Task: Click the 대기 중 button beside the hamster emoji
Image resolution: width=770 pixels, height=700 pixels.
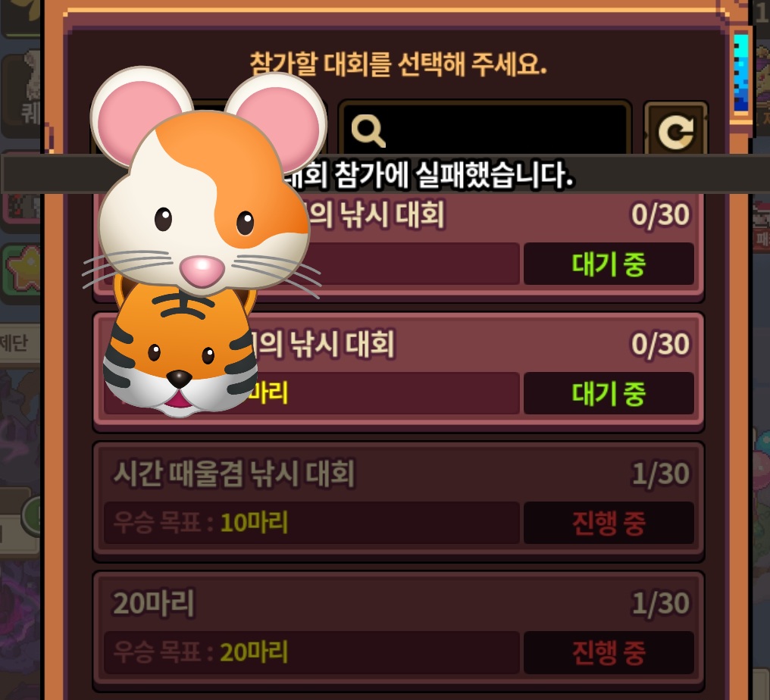Action: [609, 264]
